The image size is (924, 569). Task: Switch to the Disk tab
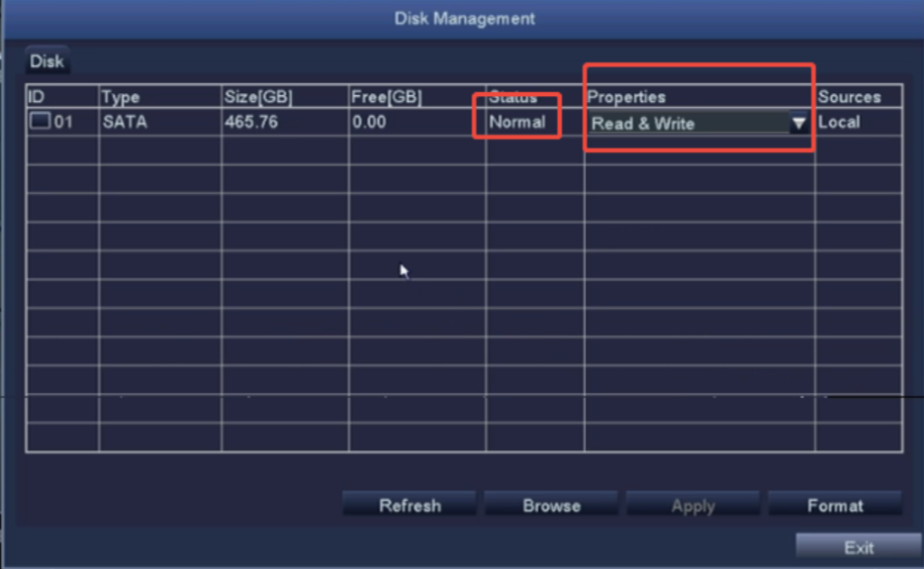(x=46, y=61)
